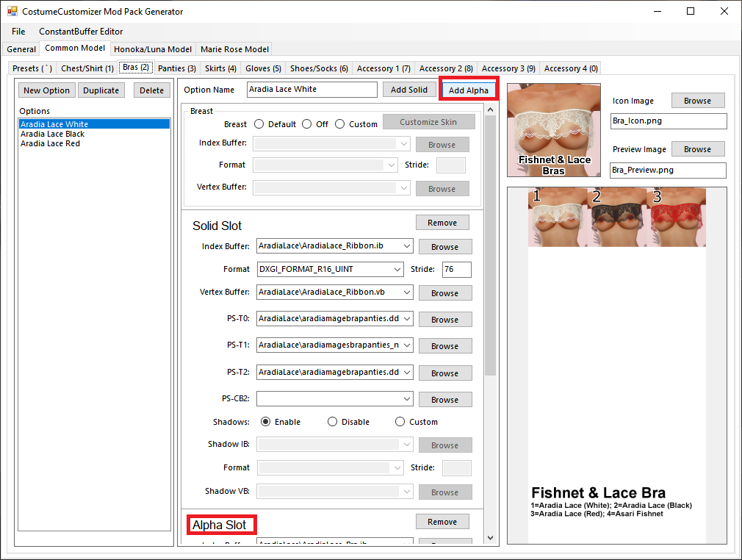Click the Option Name text field
This screenshot has width=742, height=560.
coord(311,90)
